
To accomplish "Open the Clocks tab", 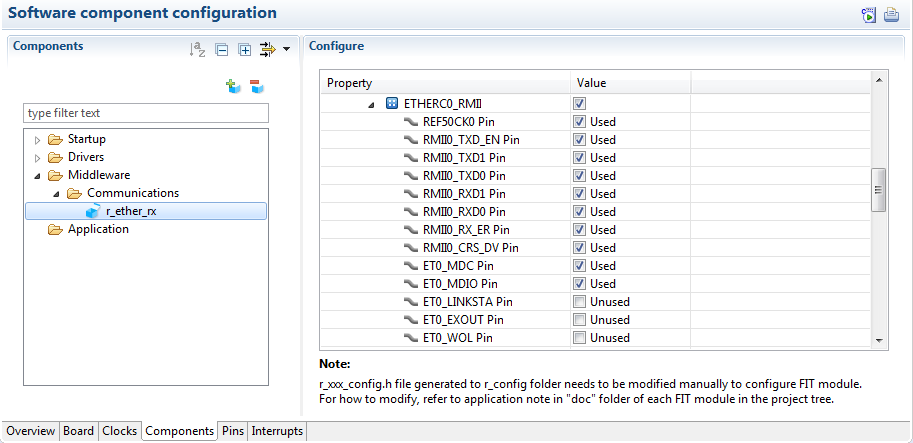I will pos(119,431).
